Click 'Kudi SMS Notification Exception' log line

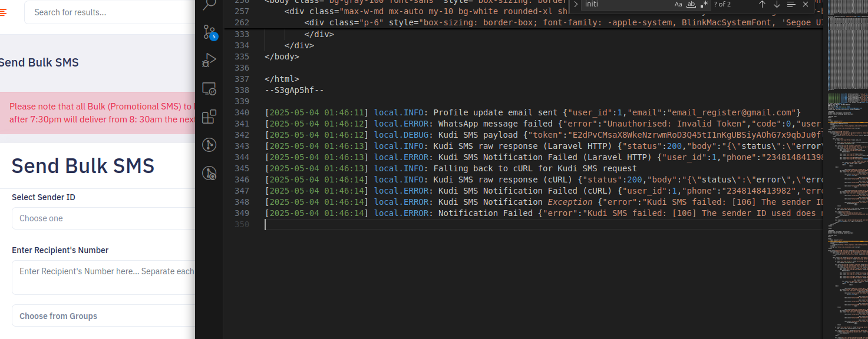click(543, 202)
